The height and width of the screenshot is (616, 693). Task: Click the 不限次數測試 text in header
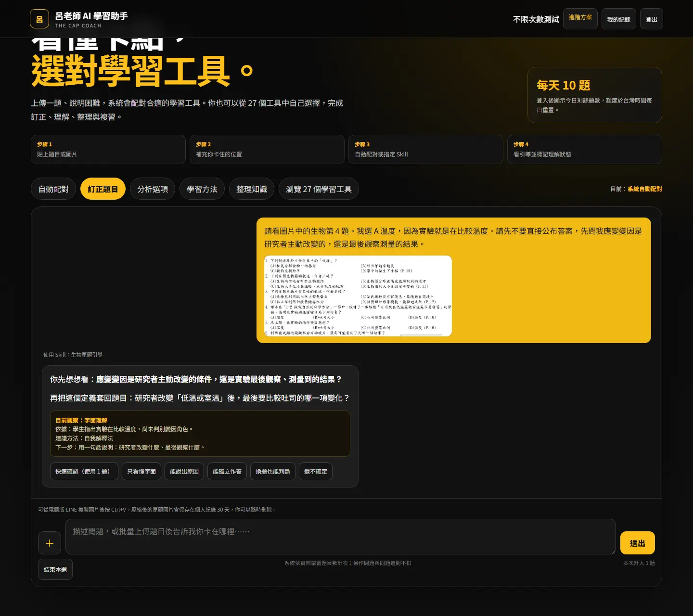point(536,19)
